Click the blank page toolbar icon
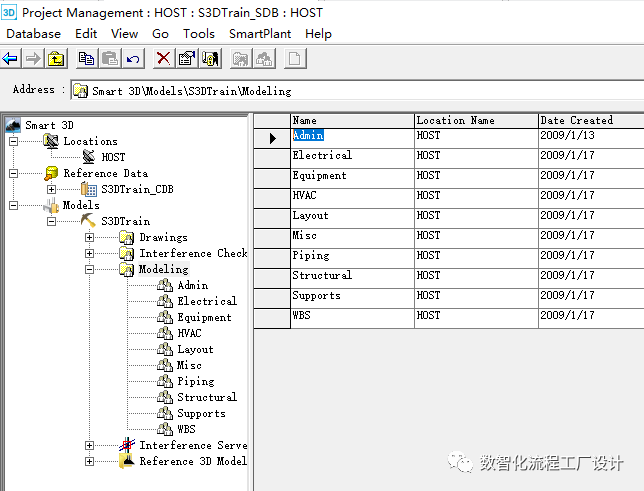Image resolution: width=644 pixels, height=491 pixels. [295, 59]
